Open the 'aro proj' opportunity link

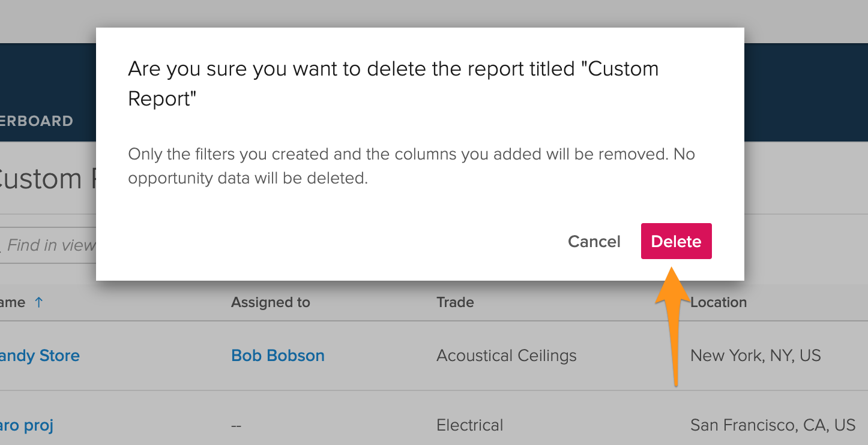point(26,425)
